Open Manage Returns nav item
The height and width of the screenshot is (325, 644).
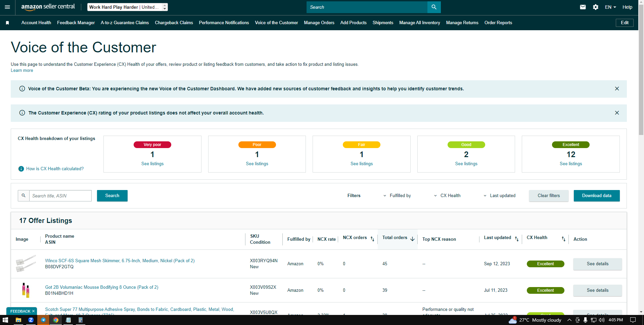tap(462, 23)
